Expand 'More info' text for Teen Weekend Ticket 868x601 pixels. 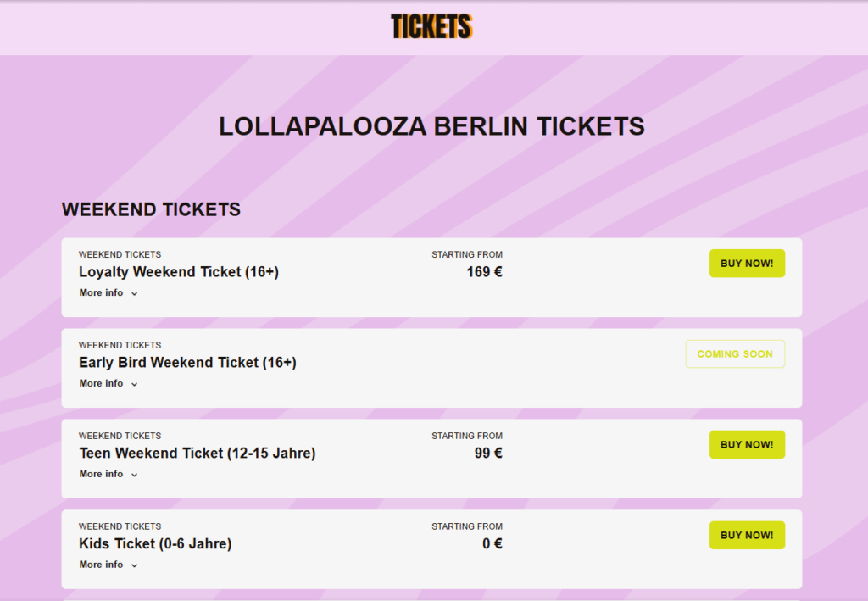[102, 474]
